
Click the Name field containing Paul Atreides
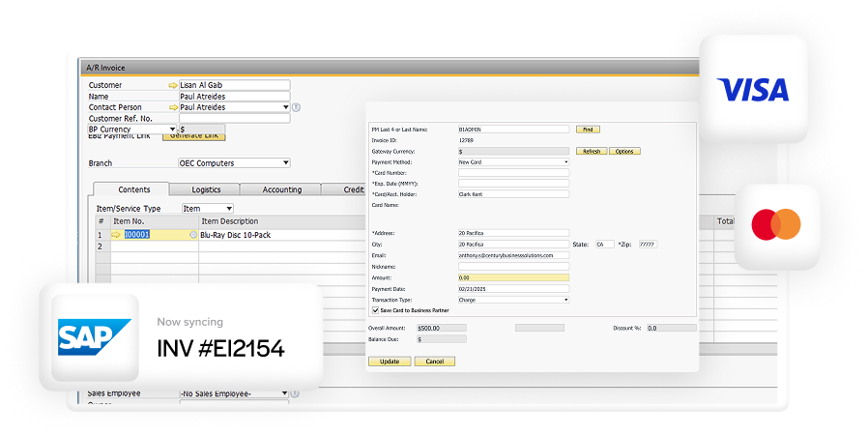coord(234,97)
